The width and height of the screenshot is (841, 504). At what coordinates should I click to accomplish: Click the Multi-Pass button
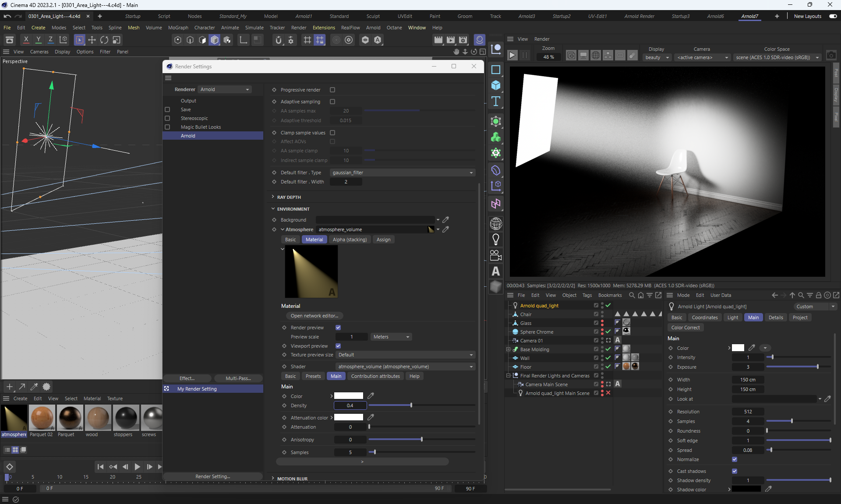(238, 378)
